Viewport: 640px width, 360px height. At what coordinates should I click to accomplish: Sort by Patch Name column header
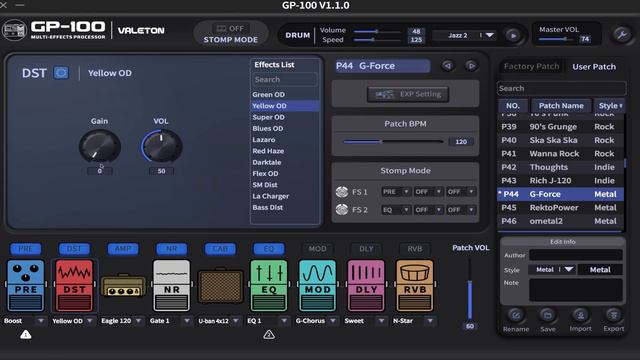click(x=561, y=106)
